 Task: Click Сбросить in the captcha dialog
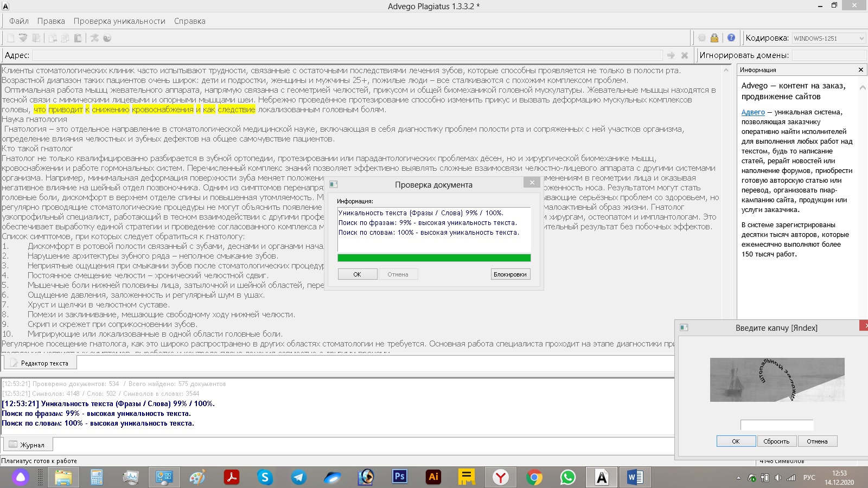pyautogui.click(x=776, y=441)
